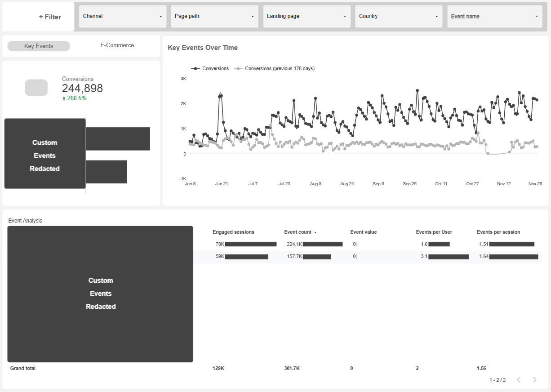Viewport: 551px width, 392px height.
Task: Click the Engaged sessions column header
Action: 233,232
